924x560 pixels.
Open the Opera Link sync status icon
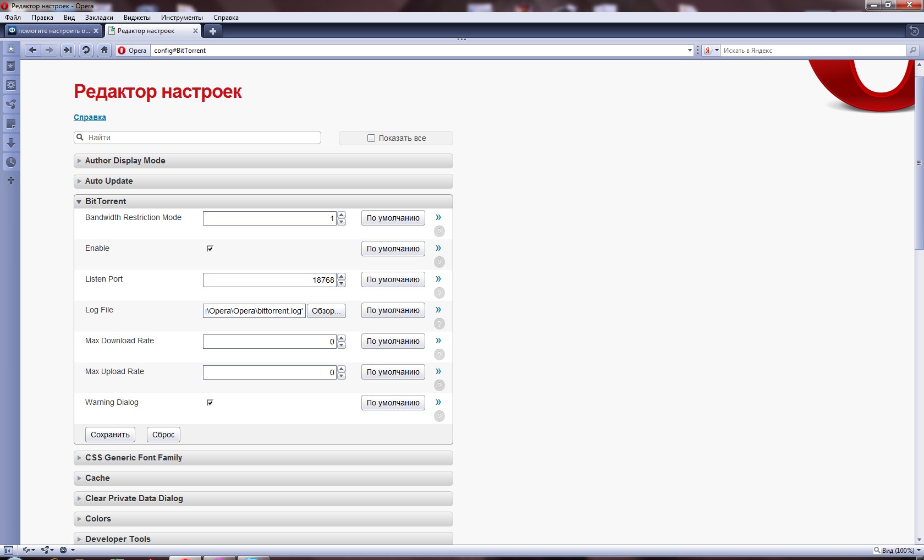(x=29, y=550)
